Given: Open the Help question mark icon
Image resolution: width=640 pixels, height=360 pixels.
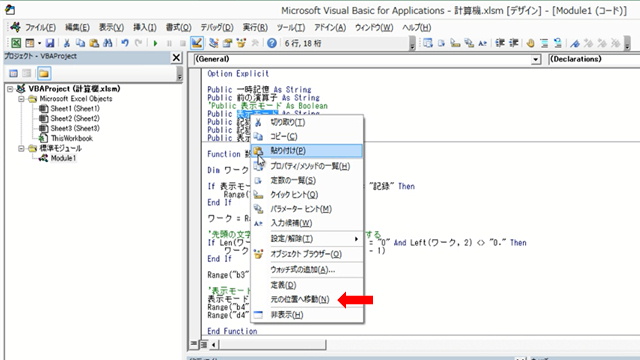Looking at the screenshot, I should pyautogui.click(x=272, y=43).
